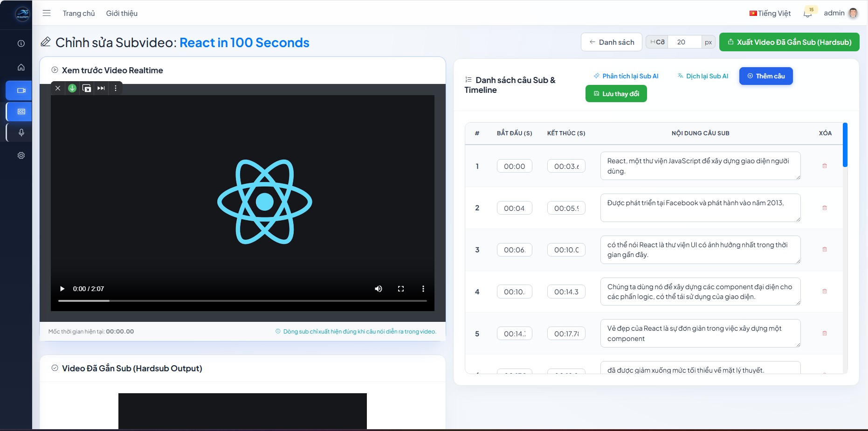868x431 pixels.
Task: Click the Video Đã Gắn Sub (Hardsub Output) heading
Action: click(132, 368)
